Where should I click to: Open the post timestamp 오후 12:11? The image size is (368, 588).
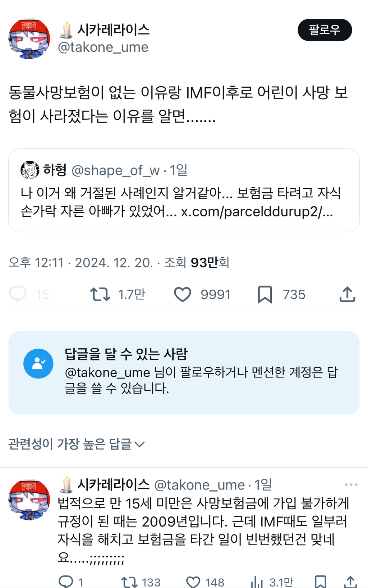pos(36,262)
